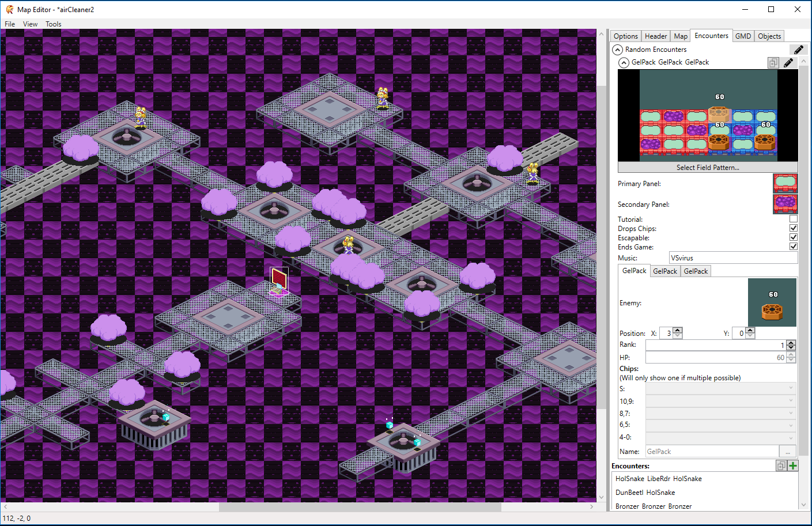Click the ellipsis button beside Name
Image resolution: width=812 pixels, height=526 pixels.
click(788, 452)
